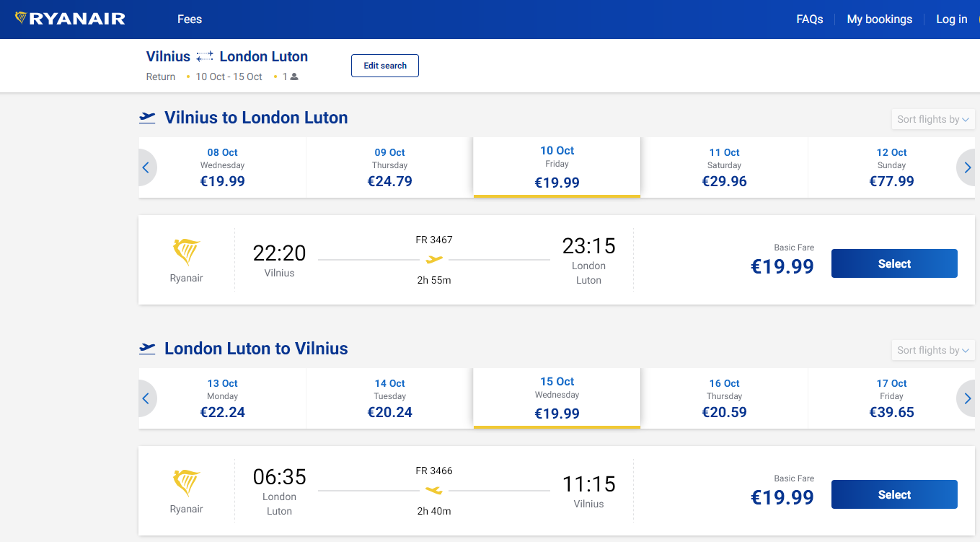Open Sort flights by for return flights
Image resolution: width=980 pixels, height=542 pixels.
933,350
